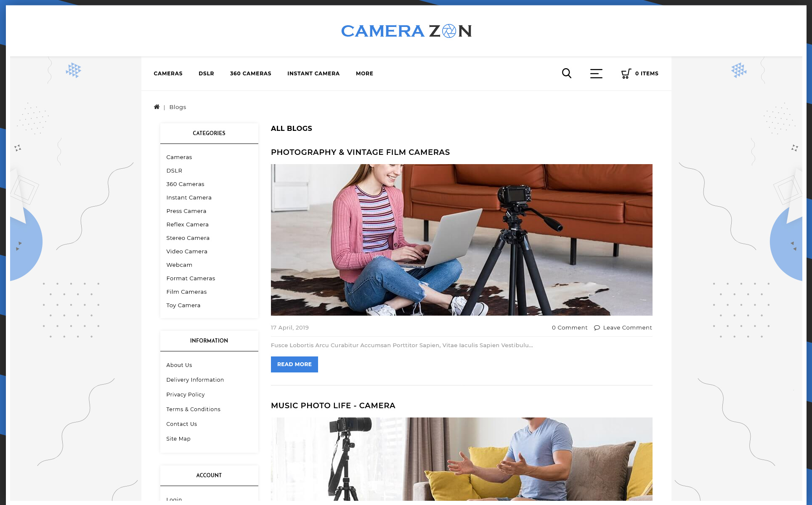Open the Cameras menu item
This screenshot has height=505, width=812.
tap(168, 74)
